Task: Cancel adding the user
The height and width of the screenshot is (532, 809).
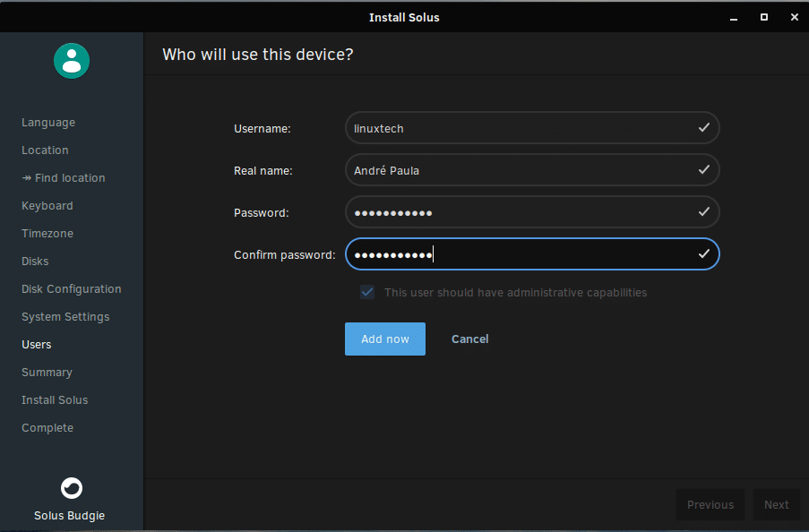Action: [470, 339]
